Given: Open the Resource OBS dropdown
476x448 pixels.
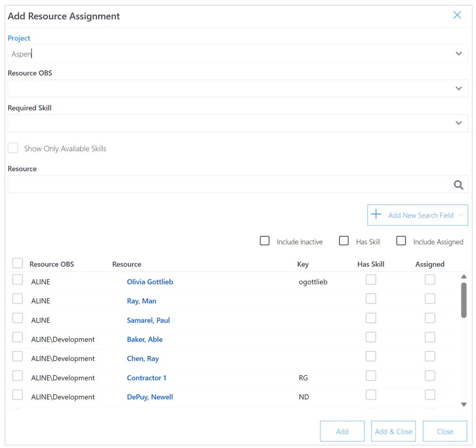Looking at the screenshot, I should [x=238, y=88].
